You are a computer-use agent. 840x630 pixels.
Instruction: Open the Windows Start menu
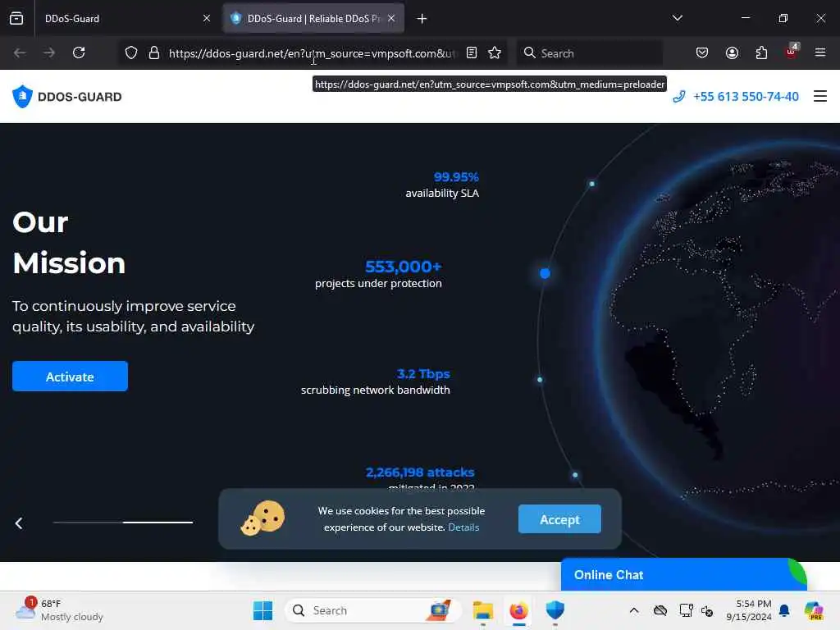pos(262,610)
